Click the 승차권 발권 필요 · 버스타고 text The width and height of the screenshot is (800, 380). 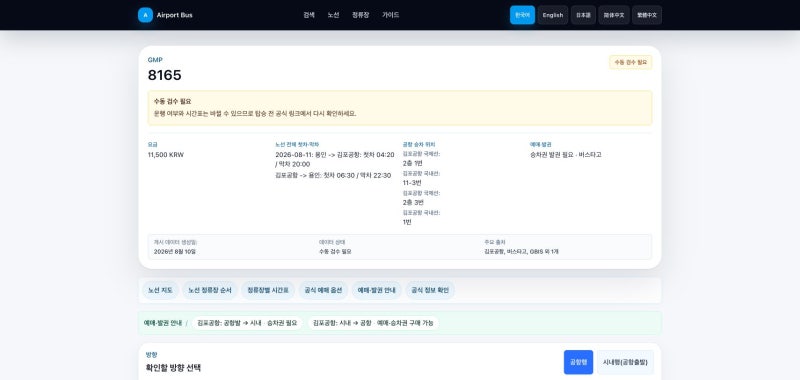pyautogui.click(x=566, y=155)
